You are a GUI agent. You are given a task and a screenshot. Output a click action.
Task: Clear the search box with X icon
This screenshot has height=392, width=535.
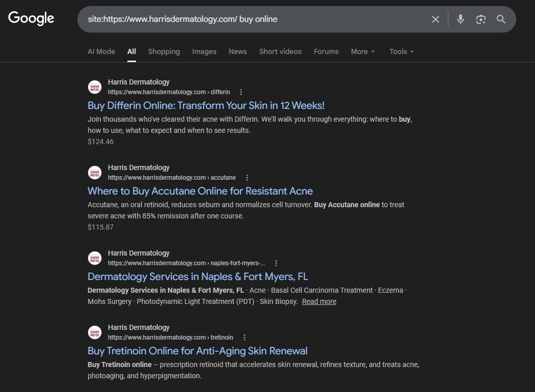click(436, 19)
